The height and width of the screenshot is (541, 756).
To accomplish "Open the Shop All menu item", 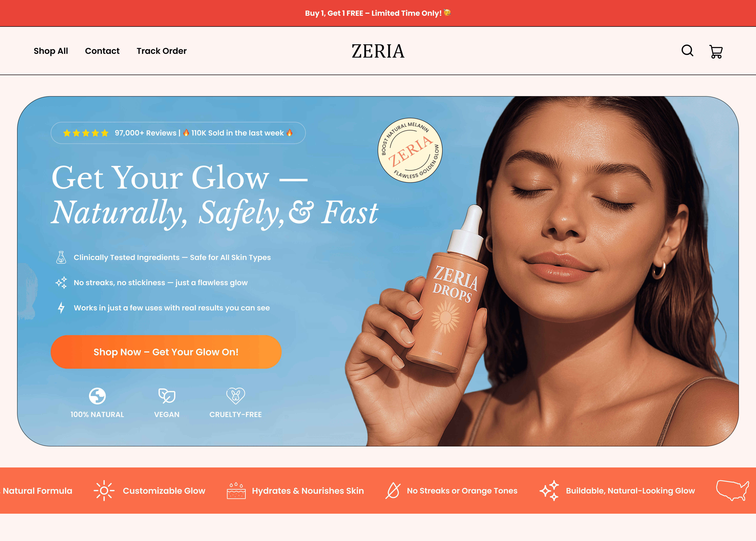I will (51, 51).
